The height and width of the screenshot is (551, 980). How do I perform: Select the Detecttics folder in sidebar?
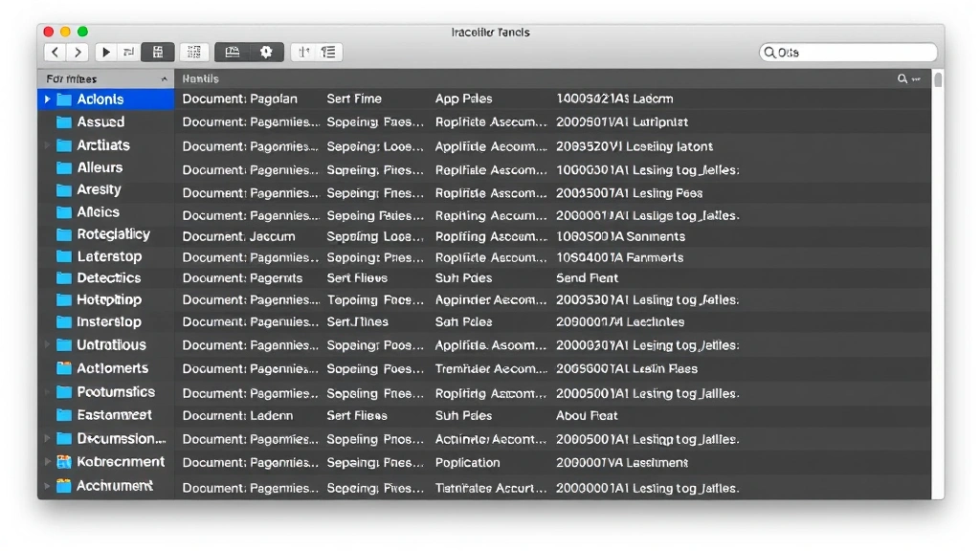click(108, 278)
